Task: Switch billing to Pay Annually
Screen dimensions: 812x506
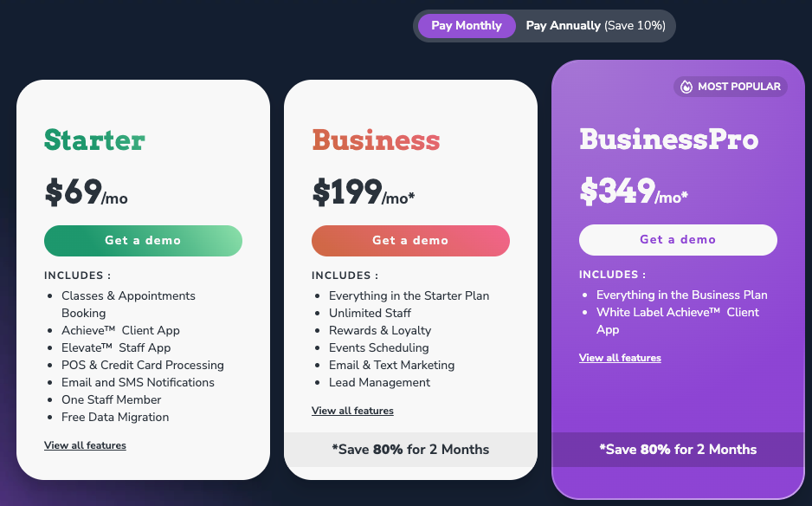Action: click(564, 25)
